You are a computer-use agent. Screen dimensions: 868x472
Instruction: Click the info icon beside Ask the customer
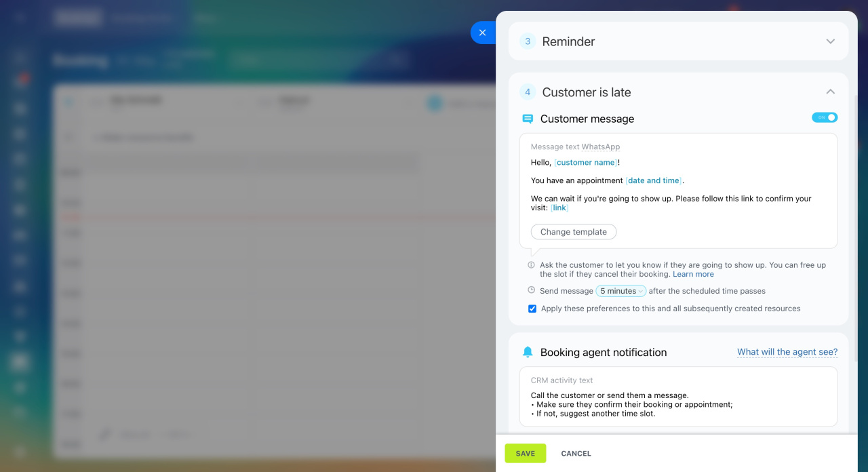coord(531,265)
